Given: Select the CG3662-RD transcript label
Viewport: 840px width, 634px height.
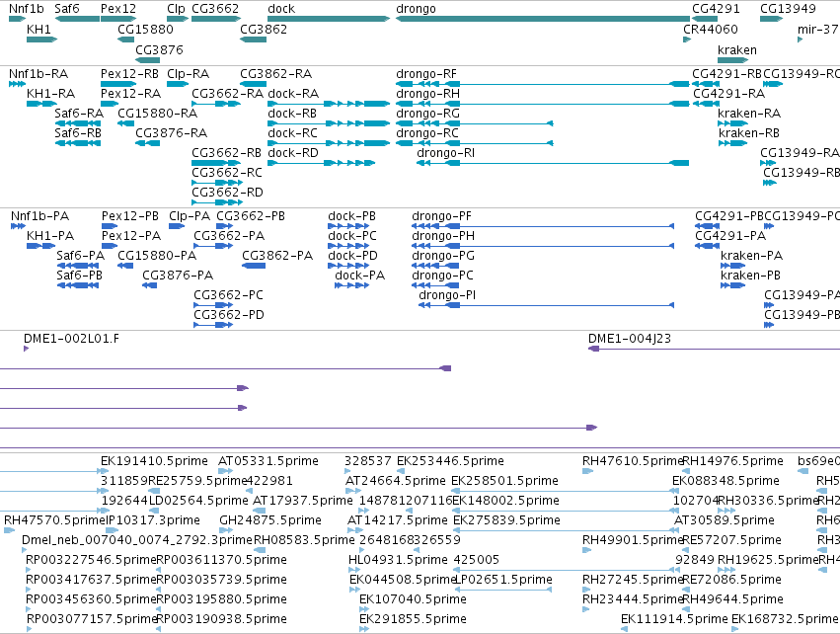Looking at the screenshot, I should click(x=228, y=193).
